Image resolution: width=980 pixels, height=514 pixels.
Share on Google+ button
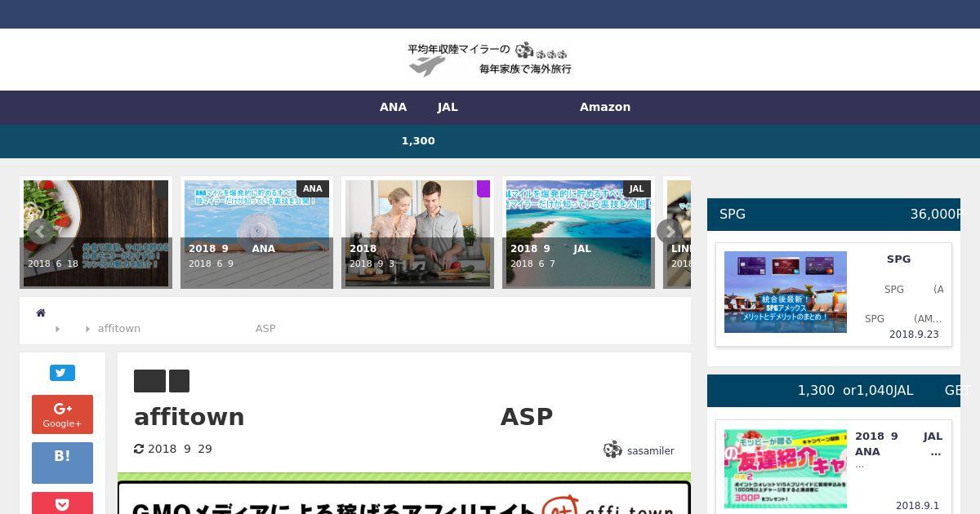(62, 414)
